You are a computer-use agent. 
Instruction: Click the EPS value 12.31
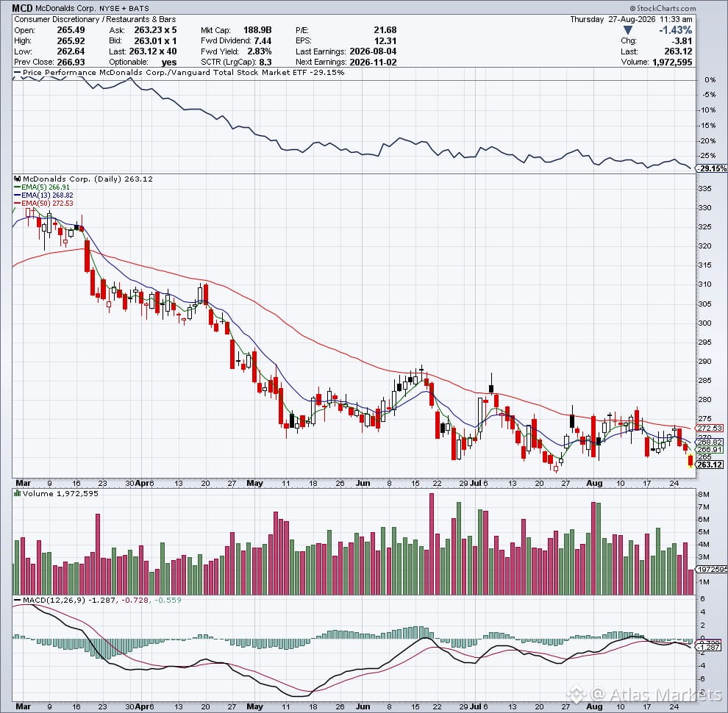coord(385,40)
